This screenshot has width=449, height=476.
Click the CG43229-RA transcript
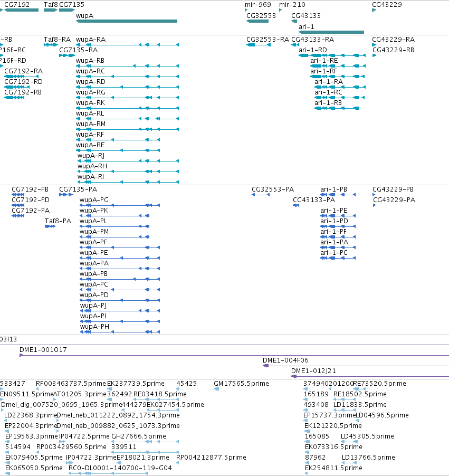374,45
